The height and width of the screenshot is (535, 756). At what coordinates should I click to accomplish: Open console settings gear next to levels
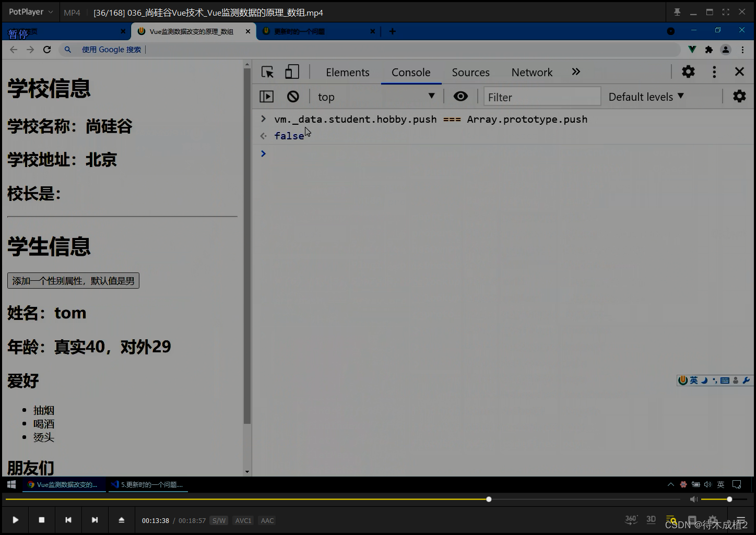coord(739,96)
